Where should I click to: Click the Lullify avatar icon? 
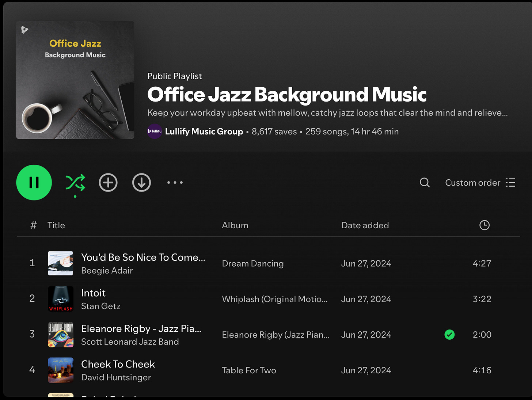pyautogui.click(x=155, y=132)
